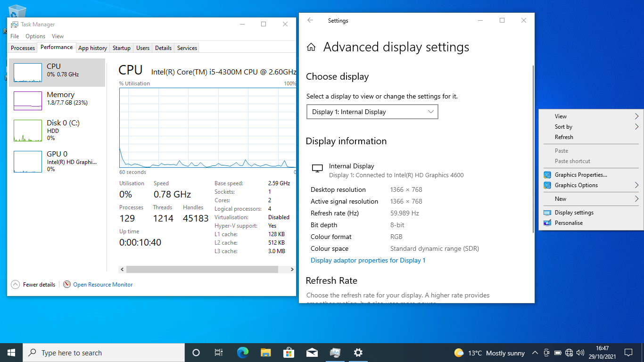Switch to the Processes tab
The height and width of the screenshot is (362, 644).
coord(23,48)
